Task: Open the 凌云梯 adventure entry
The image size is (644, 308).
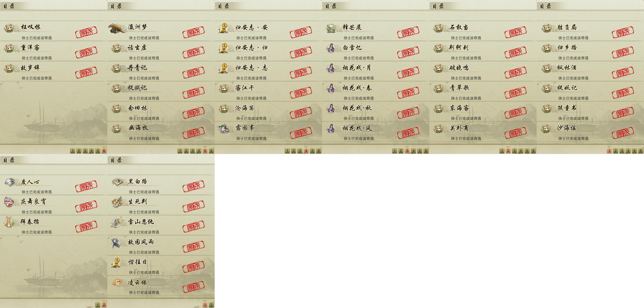Action: [161, 286]
